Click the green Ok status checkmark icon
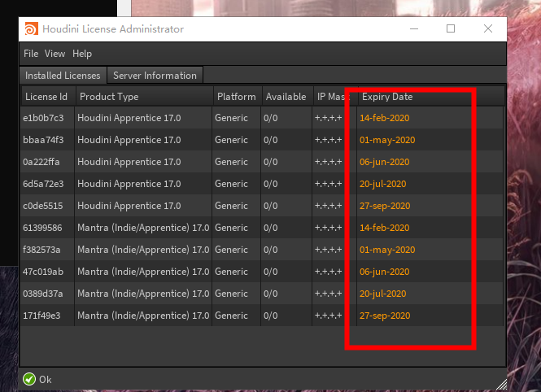The height and width of the screenshot is (392, 541). (x=29, y=379)
